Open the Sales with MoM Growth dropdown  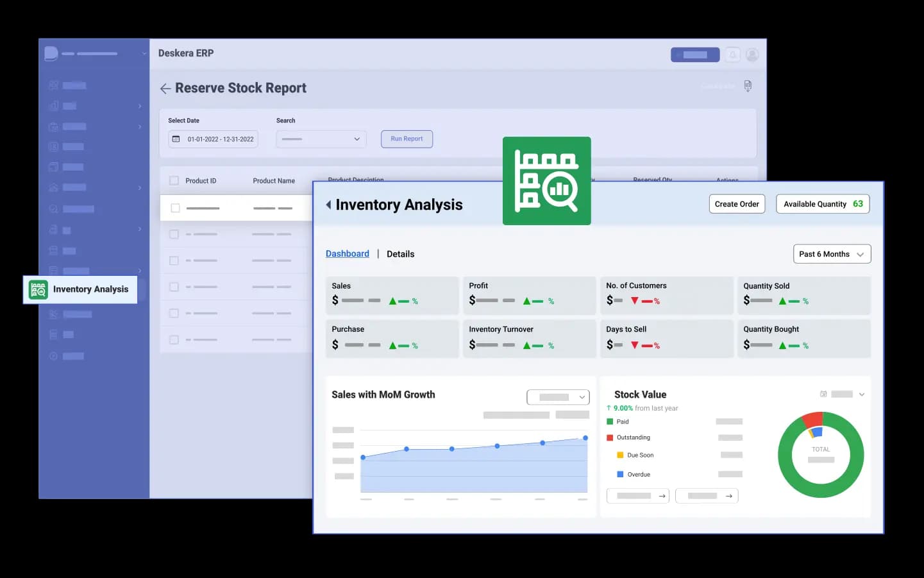[x=557, y=397]
